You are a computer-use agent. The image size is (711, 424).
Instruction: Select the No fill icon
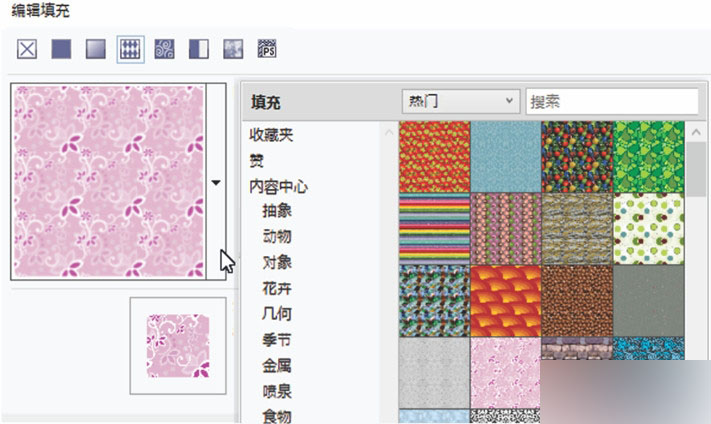[x=27, y=49]
